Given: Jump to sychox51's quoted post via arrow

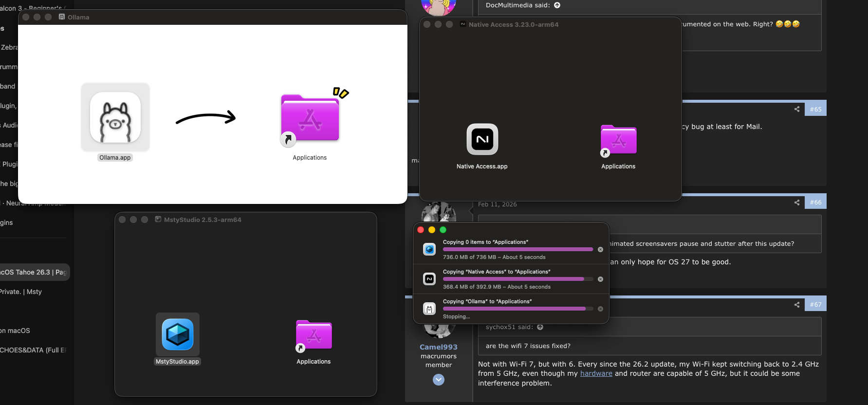Looking at the screenshot, I should point(540,327).
